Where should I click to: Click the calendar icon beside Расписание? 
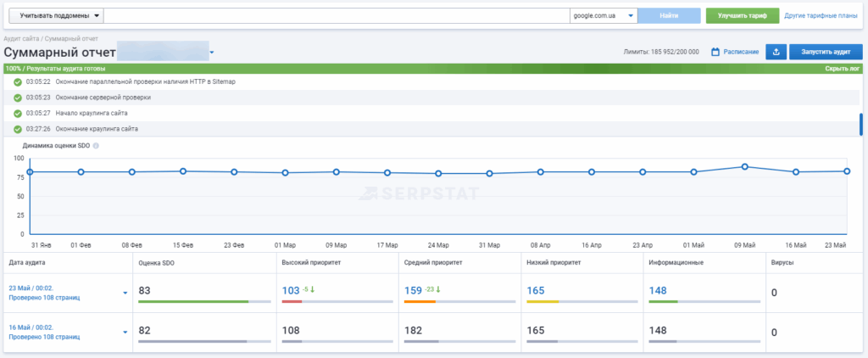(715, 53)
